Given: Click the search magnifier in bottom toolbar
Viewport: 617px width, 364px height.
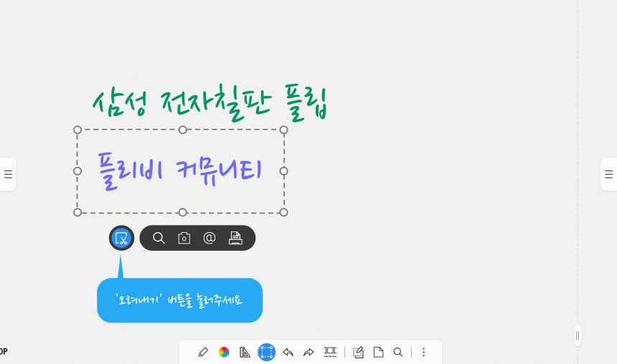Looking at the screenshot, I should point(398,353).
